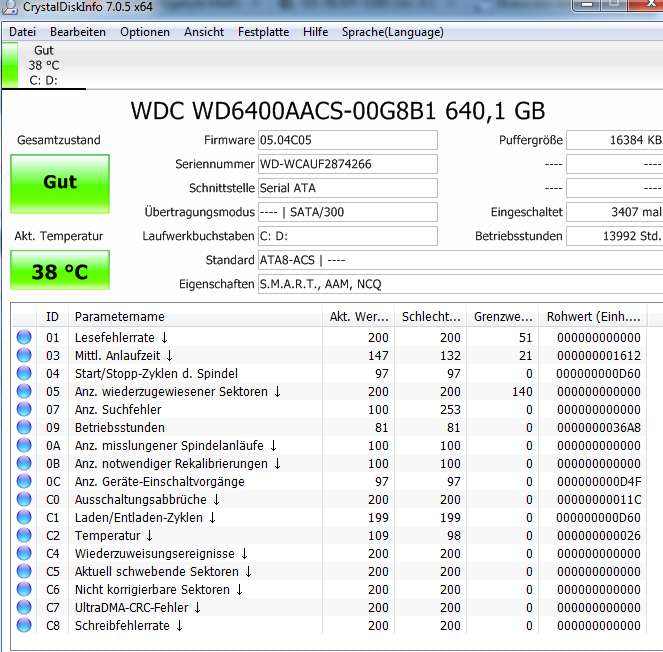Select current value 109 for Temperatur
The width and height of the screenshot is (663, 652).
[x=378, y=536]
